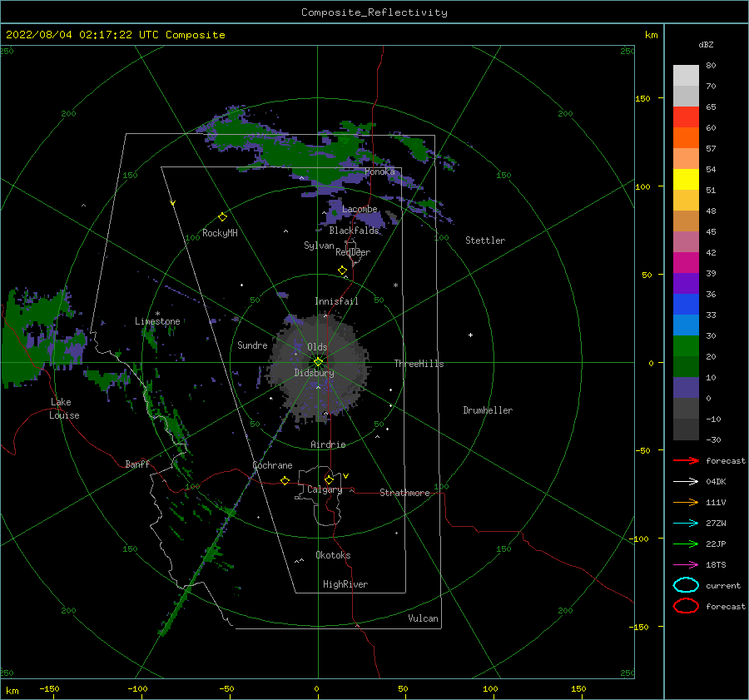
Task: Click the Lake Louise label
Action: tap(64, 409)
